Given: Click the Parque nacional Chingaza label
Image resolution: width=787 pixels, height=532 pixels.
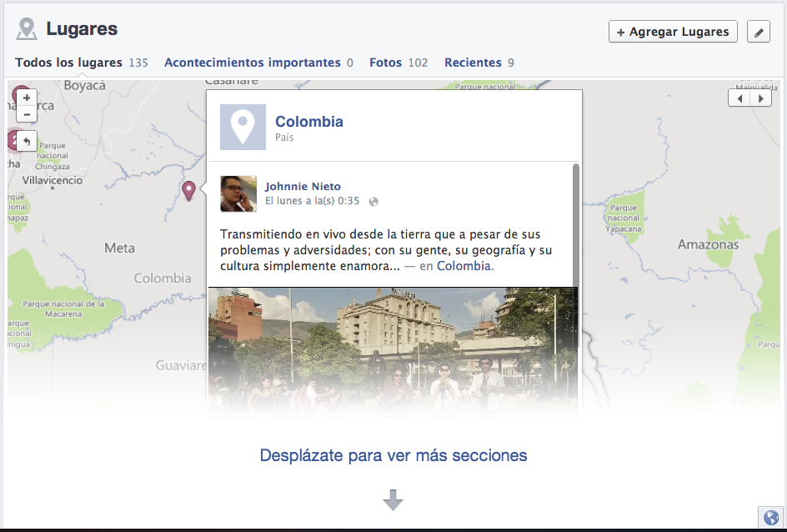Looking at the screenshot, I should tap(53, 156).
